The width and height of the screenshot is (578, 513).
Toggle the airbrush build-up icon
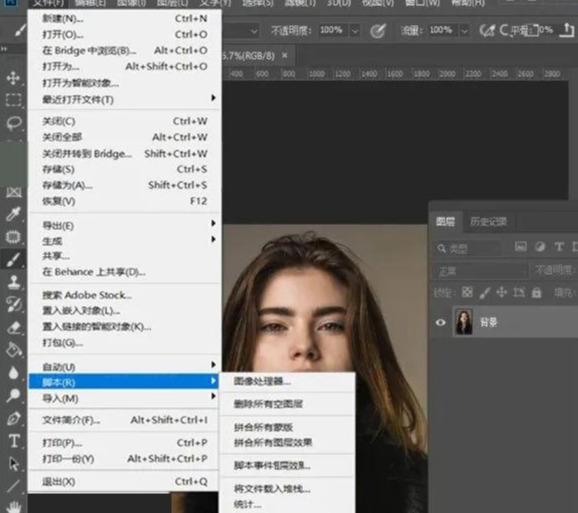[x=487, y=30]
